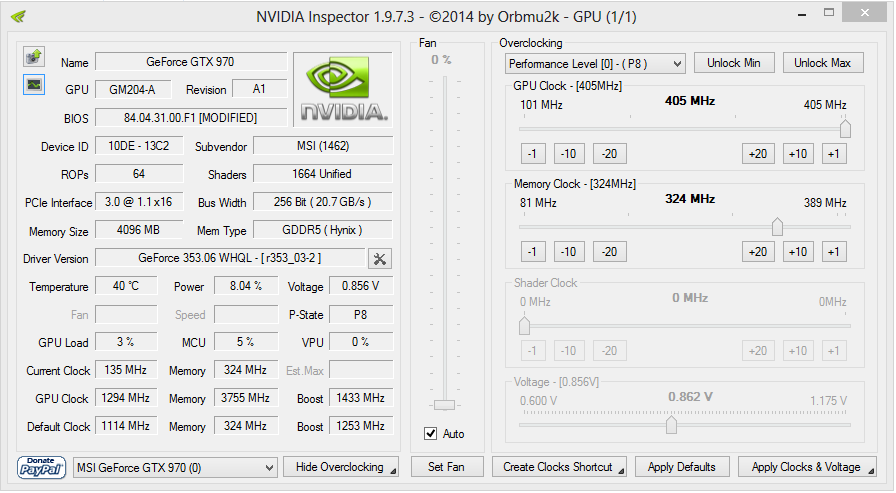Click the Boost 1433 MHz value
896x493 pixels.
361,398
